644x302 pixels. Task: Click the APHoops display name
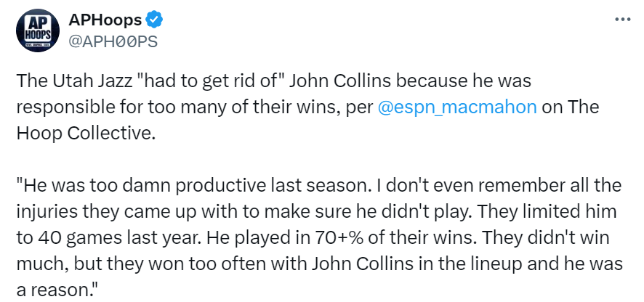coord(105,20)
